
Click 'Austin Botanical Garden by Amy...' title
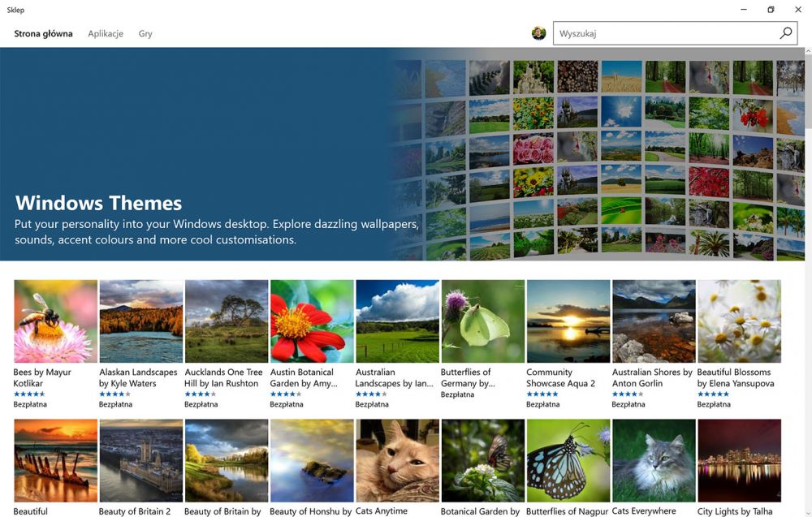click(x=304, y=377)
